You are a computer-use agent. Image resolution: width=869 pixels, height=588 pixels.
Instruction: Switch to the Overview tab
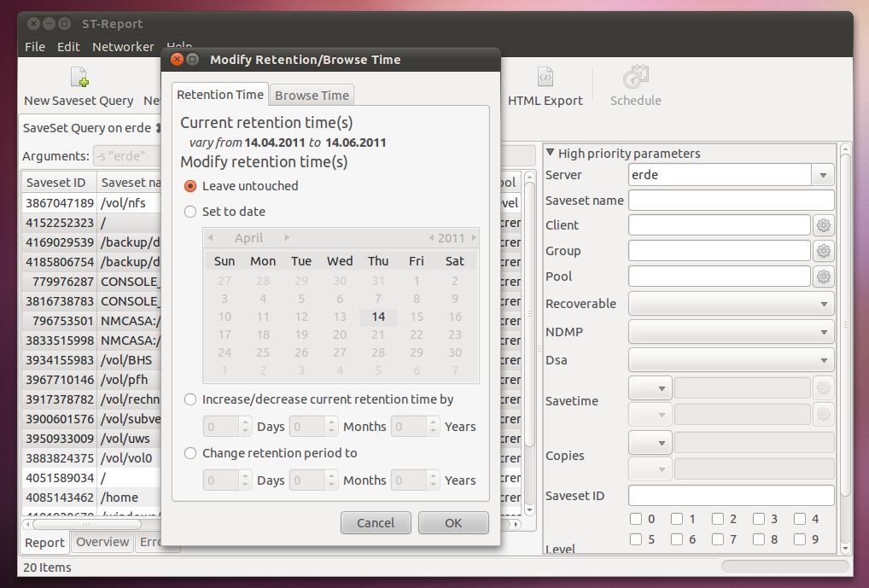pos(102,542)
